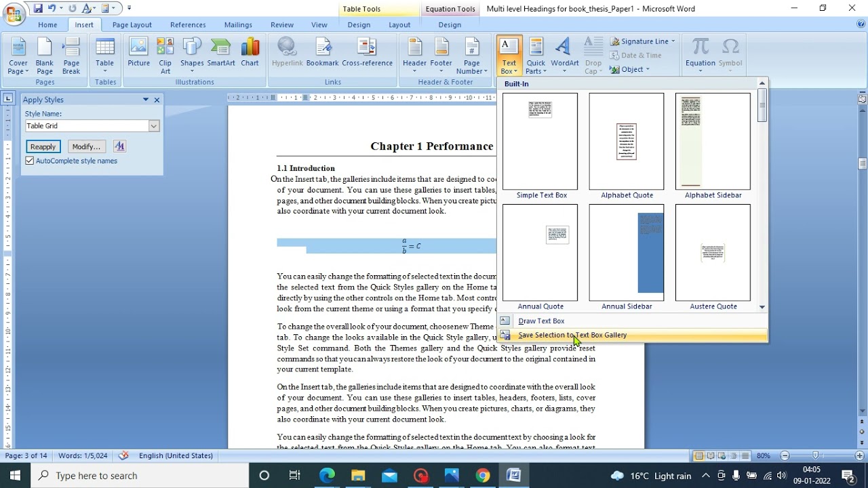Image resolution: width=868 pixels, height=488 pixels.
Task: Insert Date & Time
Action: [636, 55]
